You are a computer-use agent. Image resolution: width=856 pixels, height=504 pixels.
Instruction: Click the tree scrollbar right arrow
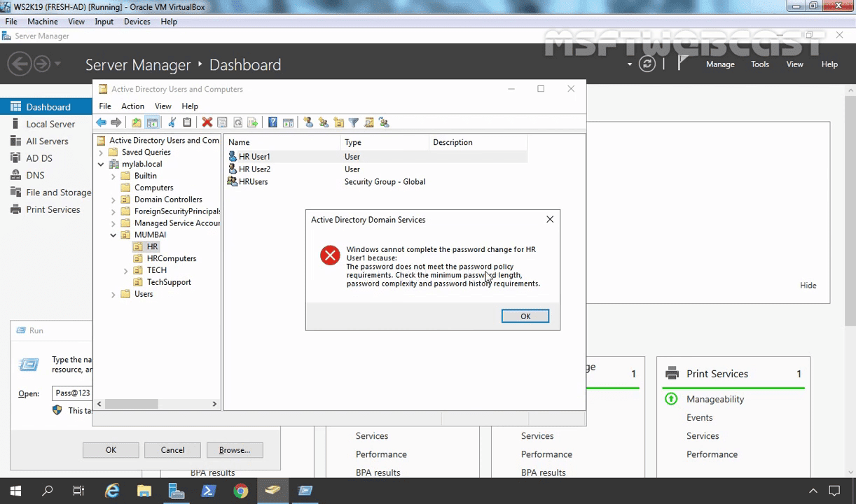pos(214,404)
